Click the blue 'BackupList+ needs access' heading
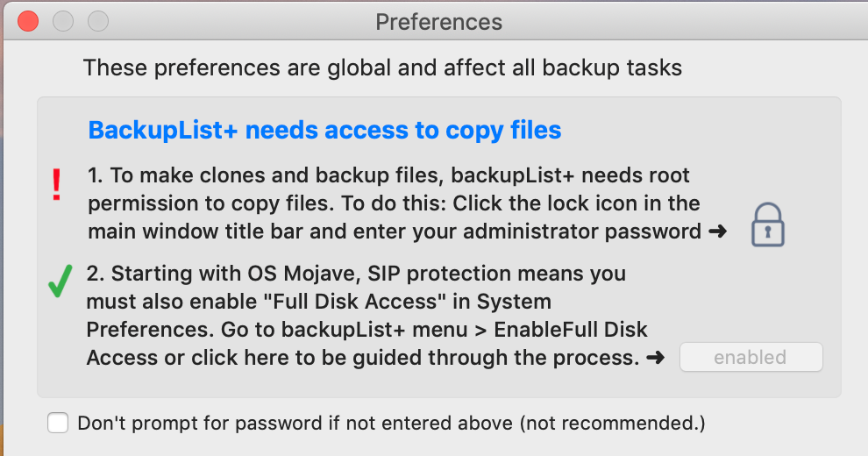Image resolution: width=868 pixels, height=456 pixels. pyautogui.click(x=324, y=131)
